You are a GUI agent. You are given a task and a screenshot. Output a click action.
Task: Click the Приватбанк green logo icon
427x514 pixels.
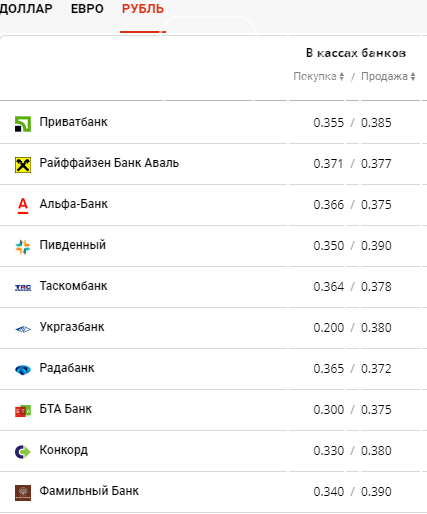click(23, 124)
